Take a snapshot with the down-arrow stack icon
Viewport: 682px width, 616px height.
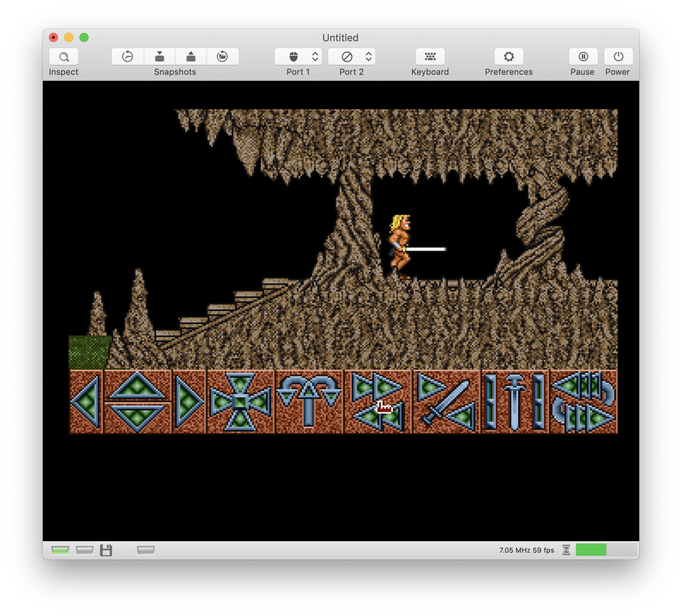tap(160, 57)
